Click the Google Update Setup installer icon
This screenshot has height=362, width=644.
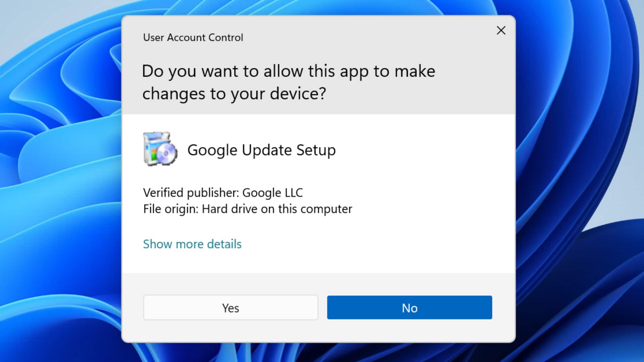coord(160,149)
